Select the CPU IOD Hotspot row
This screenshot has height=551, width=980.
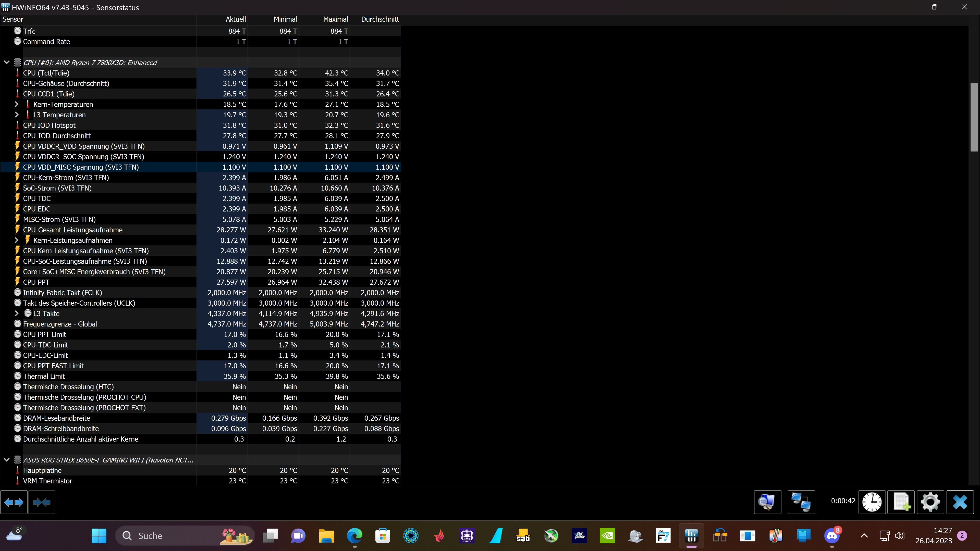[200, 125]
